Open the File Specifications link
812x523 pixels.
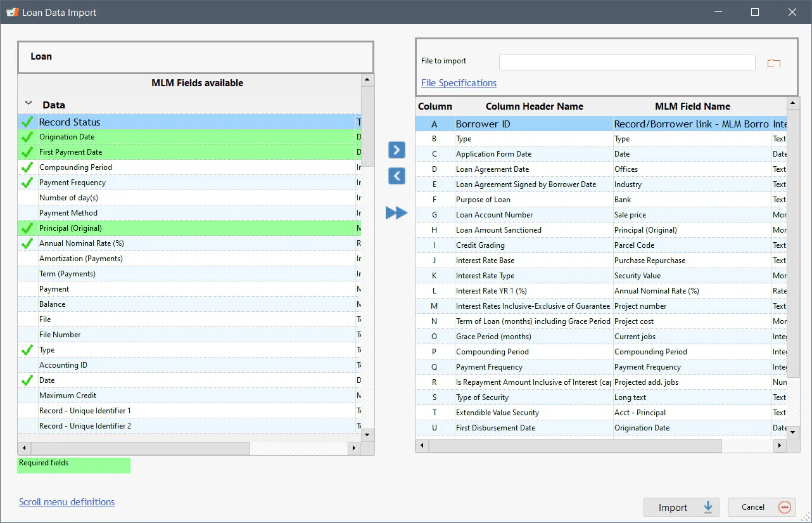pos(459,83)
